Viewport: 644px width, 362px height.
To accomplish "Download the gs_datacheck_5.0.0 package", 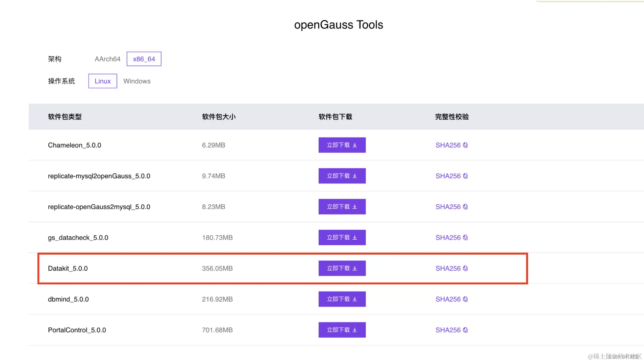I will point(342,237).
